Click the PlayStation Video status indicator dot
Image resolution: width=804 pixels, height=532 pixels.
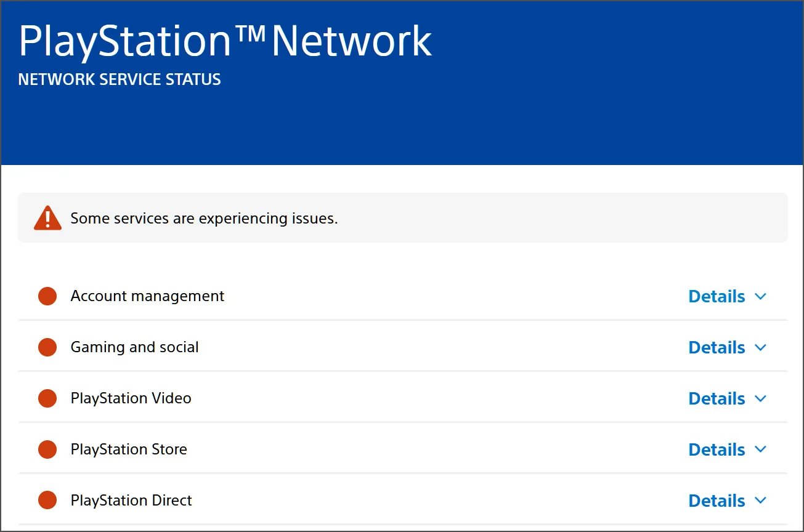tap(47, 398)
